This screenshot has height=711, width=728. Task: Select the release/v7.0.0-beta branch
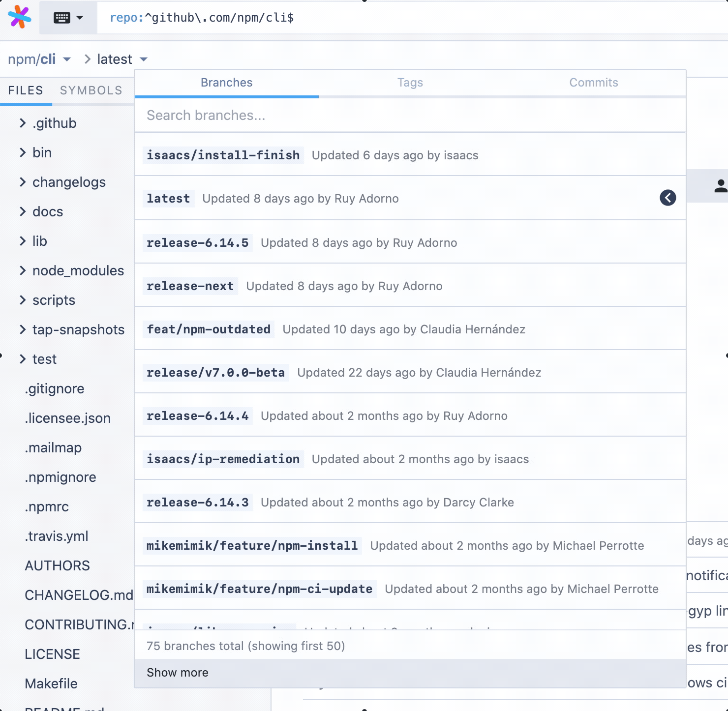[x=410, y=372]
